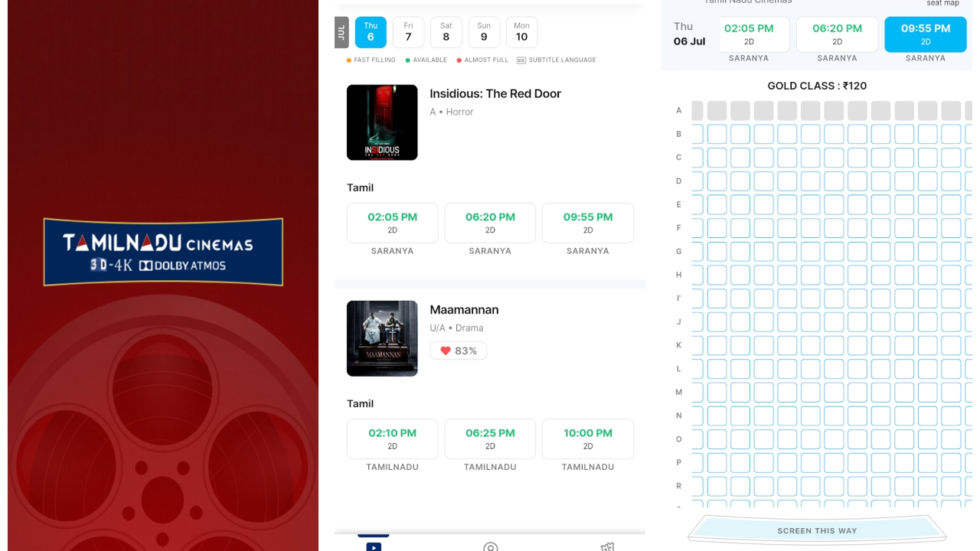980x551 pixels.
Task: Click the Tamil label under Insidious
Action: (361, 187)
